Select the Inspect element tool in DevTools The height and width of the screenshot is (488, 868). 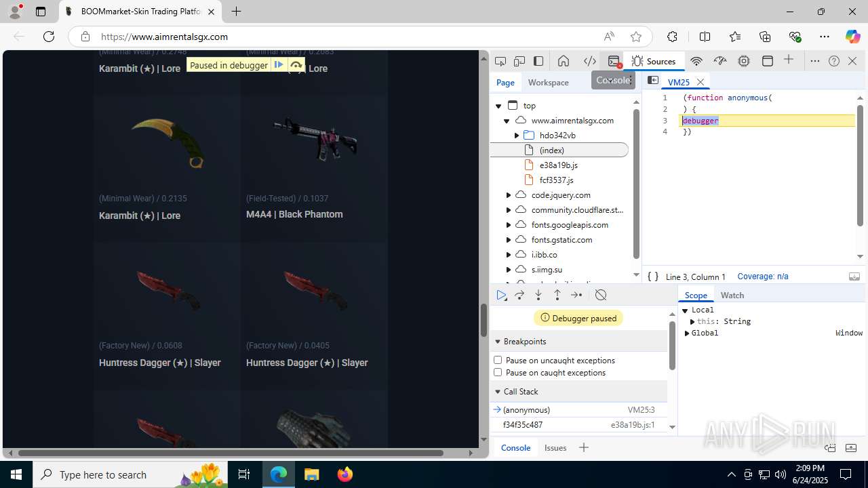click(500, 61)
